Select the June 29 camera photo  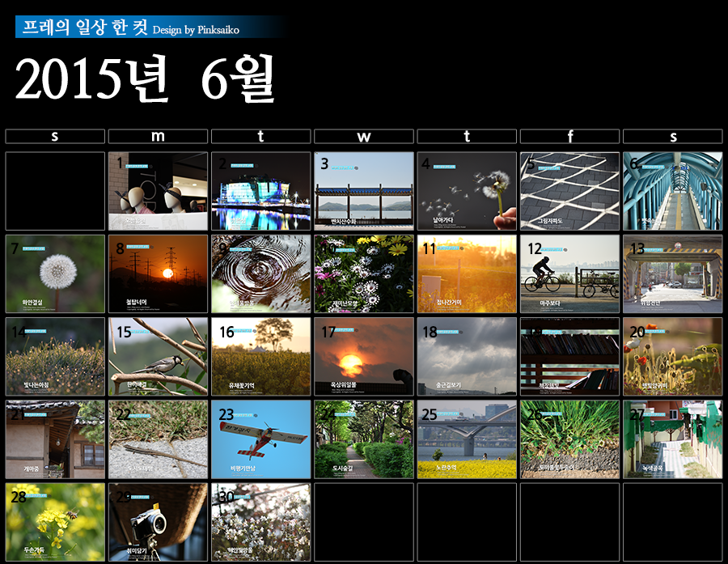coord(158,522)
